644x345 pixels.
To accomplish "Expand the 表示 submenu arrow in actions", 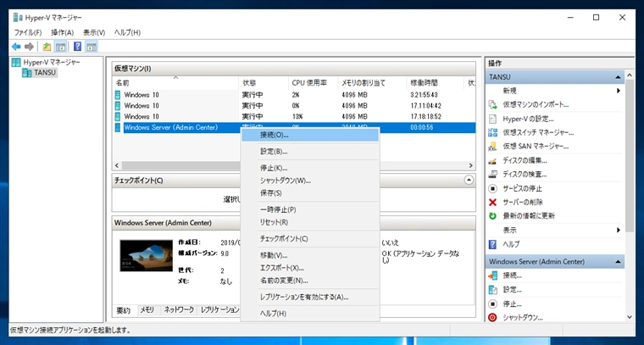I will (619, 230).
